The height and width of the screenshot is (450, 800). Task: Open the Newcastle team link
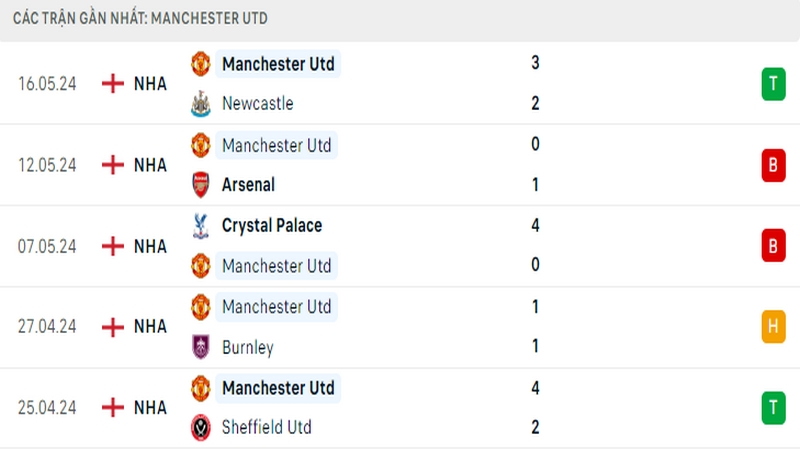257,103
